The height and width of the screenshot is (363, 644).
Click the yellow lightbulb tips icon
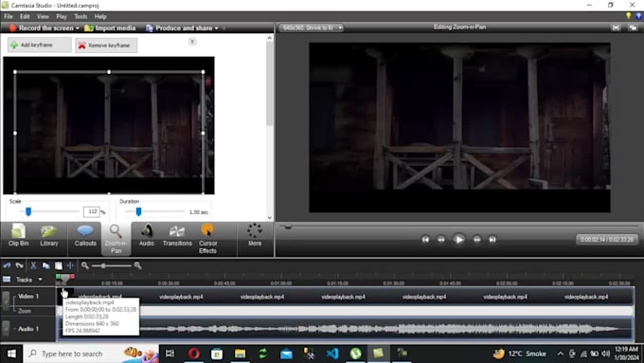point(629,16)
